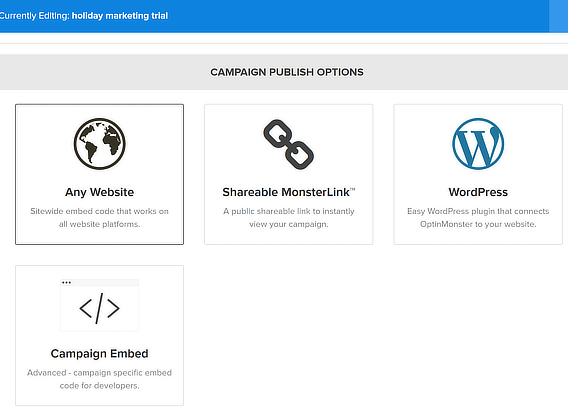Click the 'CAMPAIGN PUBLISH OPTIONS' heading
568x416 pixels.
coord(287,72)
